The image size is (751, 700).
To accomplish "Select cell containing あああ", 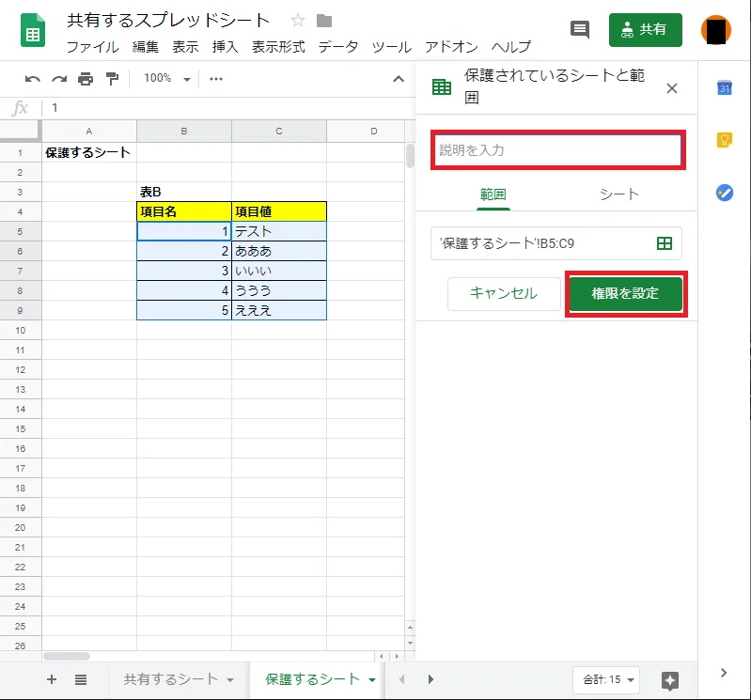I will point(279,252).
